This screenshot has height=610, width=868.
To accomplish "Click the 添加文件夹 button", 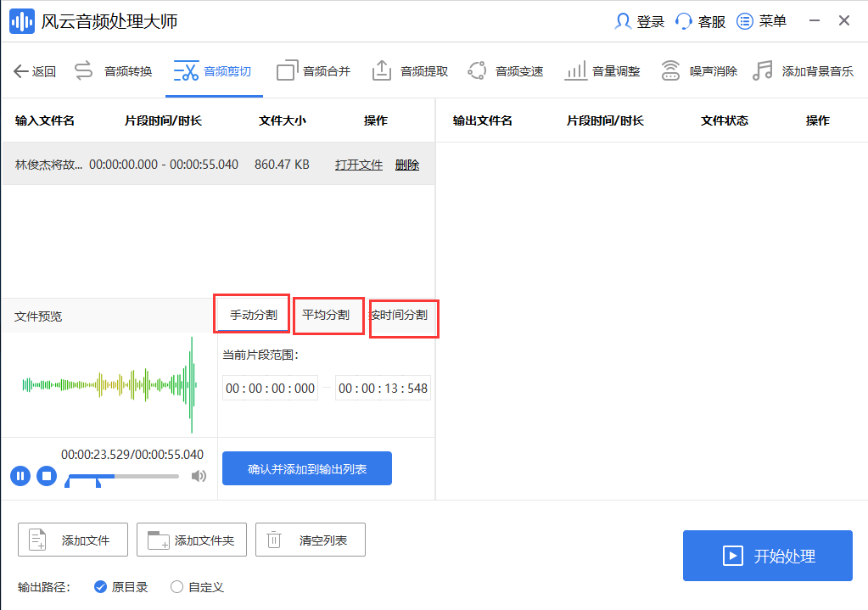I will coord(192,540).
